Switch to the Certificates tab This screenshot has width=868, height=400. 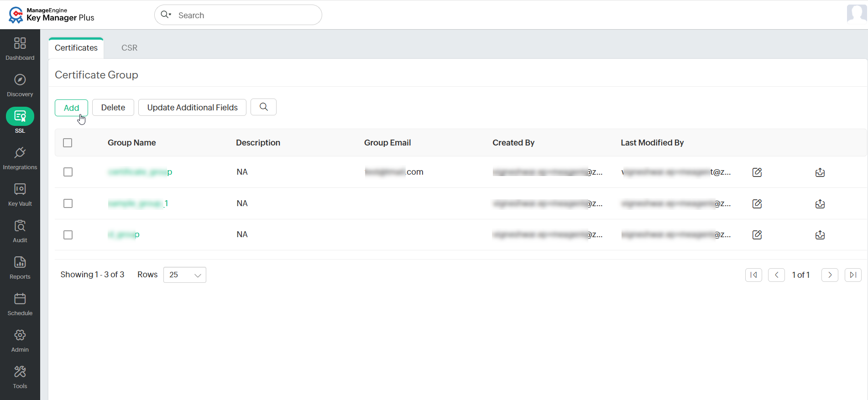coord(76,48)
